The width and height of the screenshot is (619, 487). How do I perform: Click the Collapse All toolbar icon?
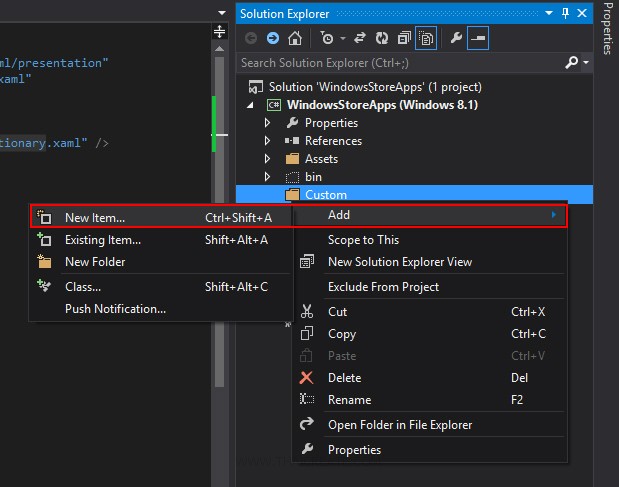pos(404,38)
